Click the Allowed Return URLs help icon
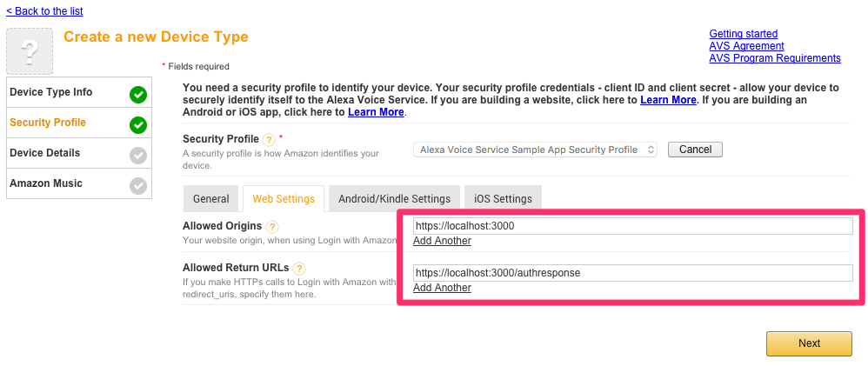The image size is (868, 366). tap(299, 269)
